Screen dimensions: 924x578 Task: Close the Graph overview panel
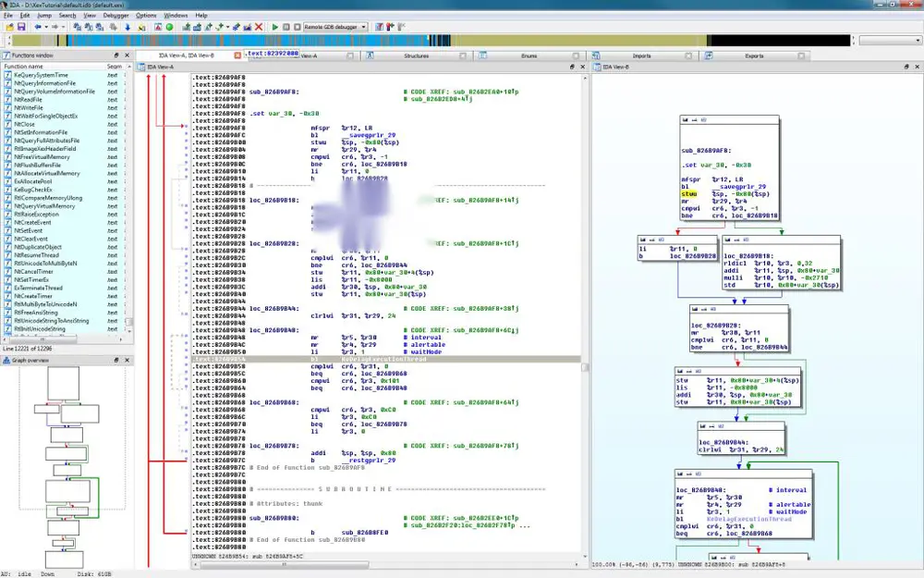(127, 361)
